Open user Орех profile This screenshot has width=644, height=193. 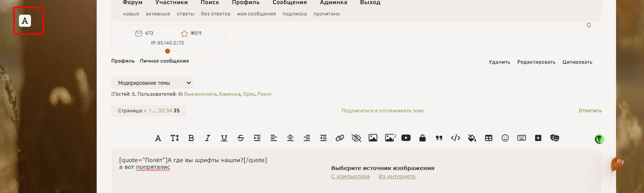(249, 94)
